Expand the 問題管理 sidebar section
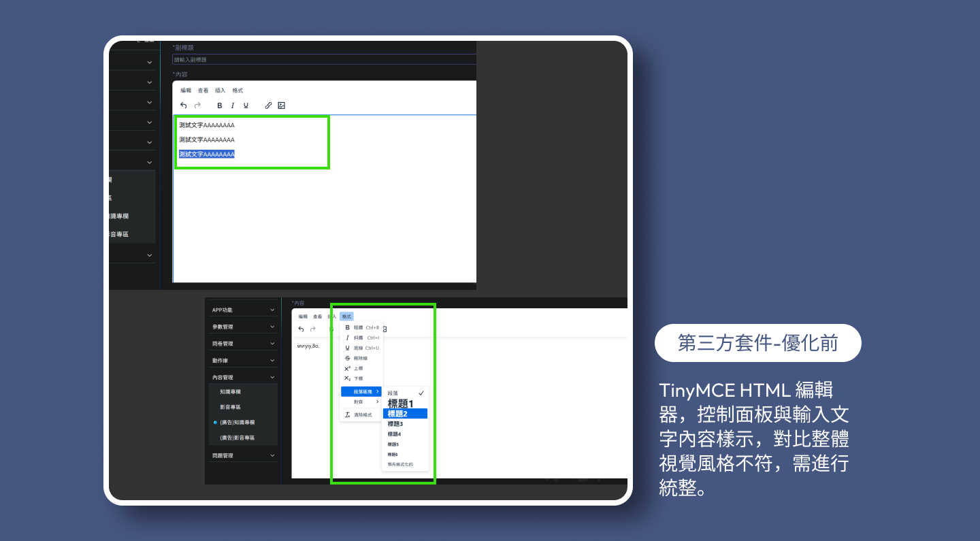 point(243,455)
